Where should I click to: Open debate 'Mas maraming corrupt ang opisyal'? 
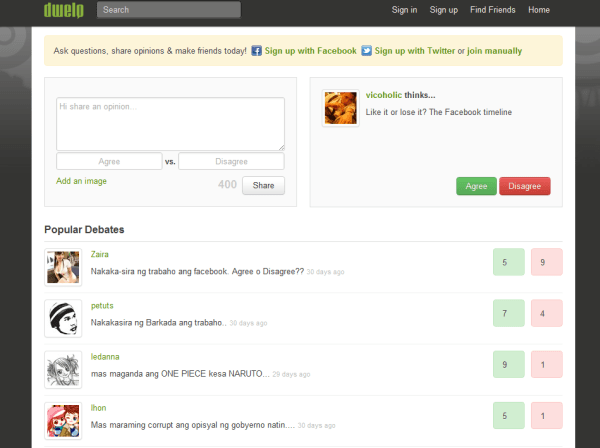pyautogui.click(x=192, y=425)
